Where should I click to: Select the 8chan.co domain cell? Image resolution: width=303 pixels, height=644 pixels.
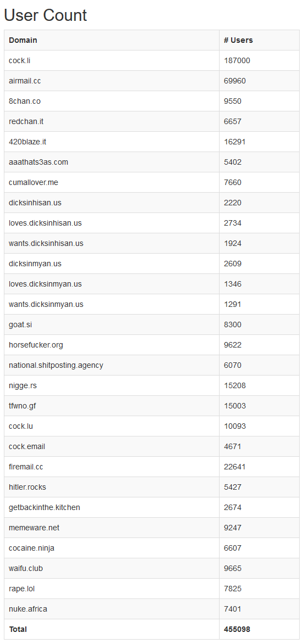pyautogui.click(x=111, y=101)
